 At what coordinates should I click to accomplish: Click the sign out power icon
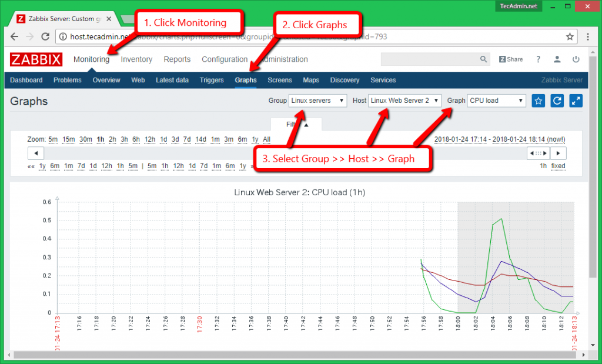[576, 59]
